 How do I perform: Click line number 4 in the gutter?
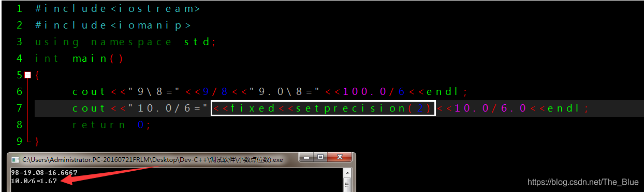click(20, 59)
